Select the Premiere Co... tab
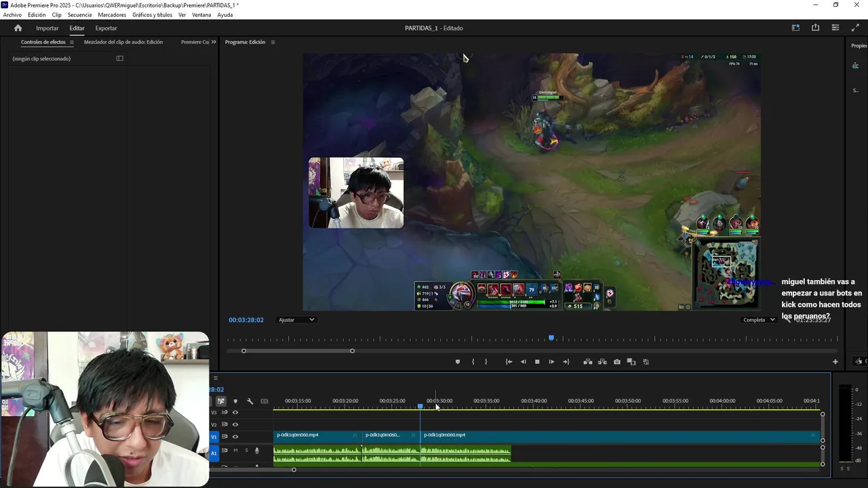868x488 pixels. point(195,42)
